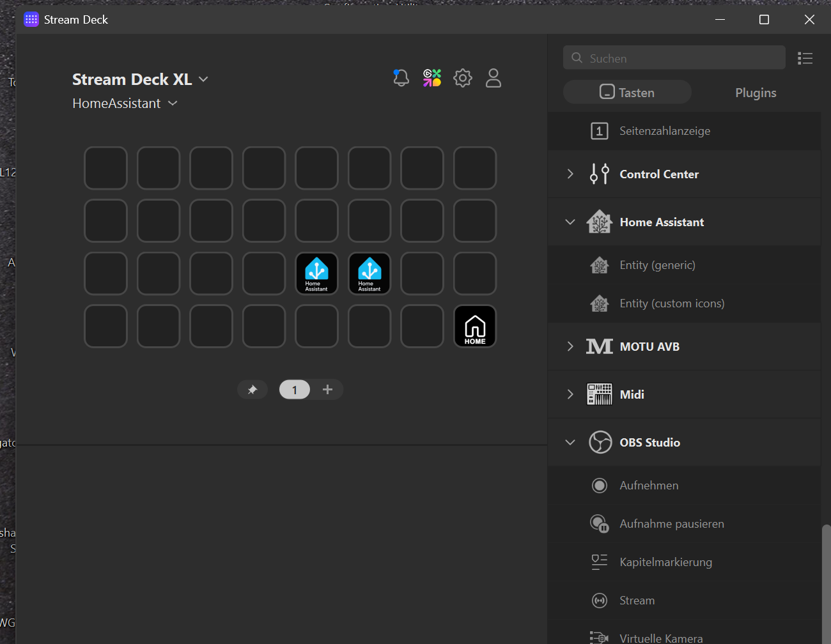Click the Kapitelmarkierung icon

click(x=600, y=562)
